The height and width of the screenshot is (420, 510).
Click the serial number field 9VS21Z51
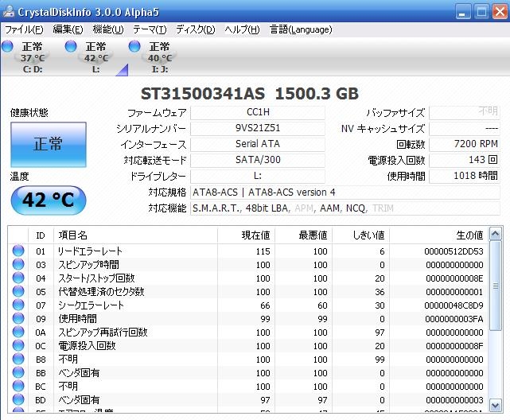click(x=258, y=128)
